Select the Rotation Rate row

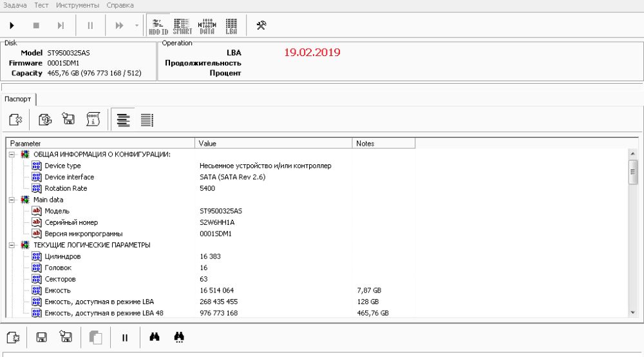pyautogui.click(x=211, y=188)
